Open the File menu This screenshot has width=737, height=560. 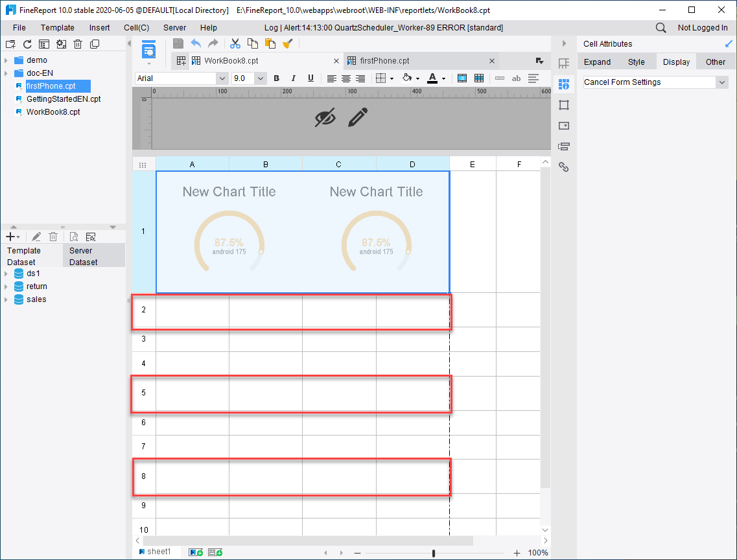[19, 28]
